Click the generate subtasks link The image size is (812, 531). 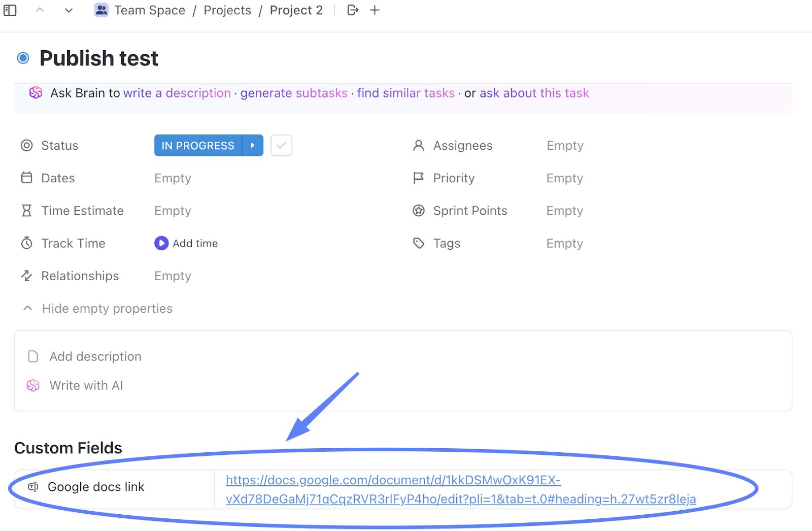click(294, 93)
